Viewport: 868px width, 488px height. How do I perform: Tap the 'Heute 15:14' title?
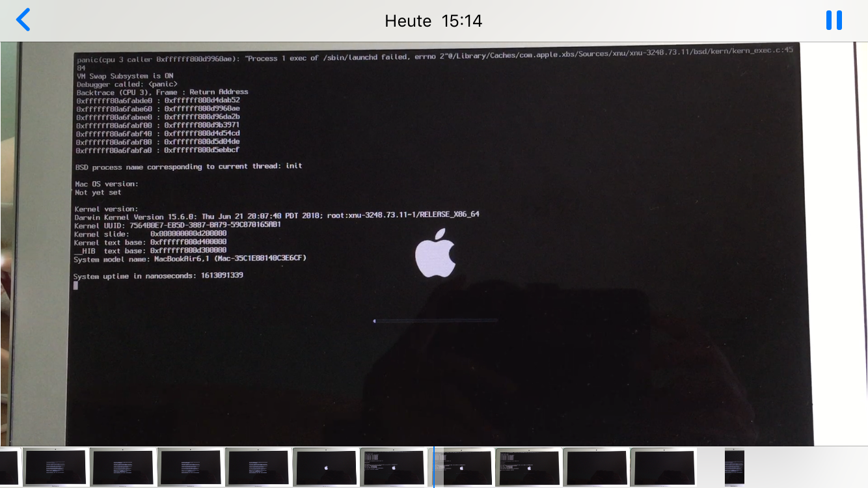pos(433,21)
